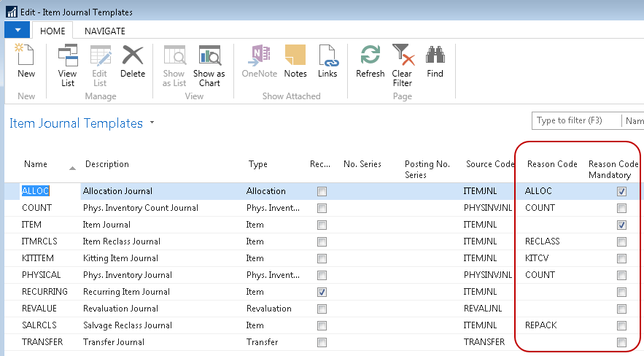Enable Reason Code Mandatory for COUNT row

pyautogui.click(x=621, y=208)
